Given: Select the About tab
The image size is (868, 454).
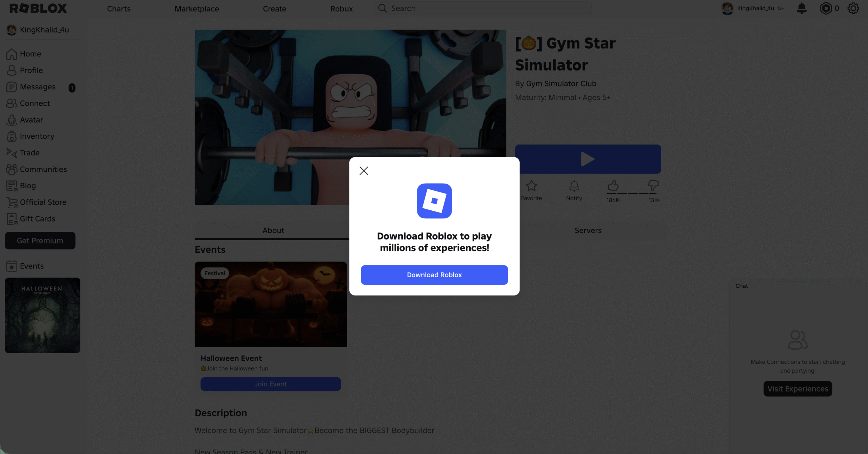Looking at the screenshot, I should 273,230.
